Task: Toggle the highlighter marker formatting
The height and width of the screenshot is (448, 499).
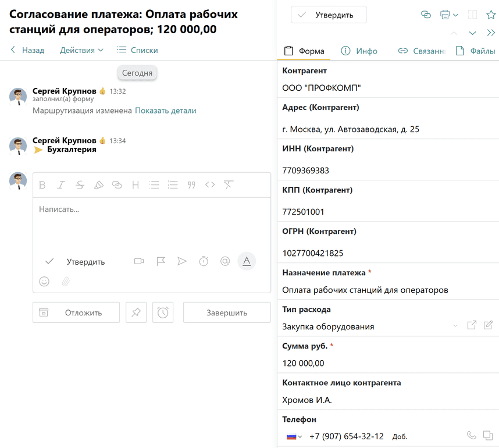Action: (x=98, y=185)
